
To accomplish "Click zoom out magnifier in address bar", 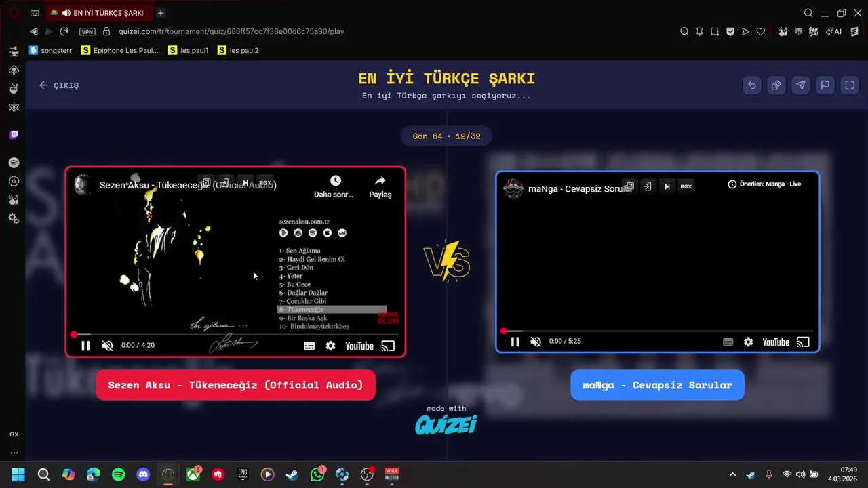I will (685, 31).
